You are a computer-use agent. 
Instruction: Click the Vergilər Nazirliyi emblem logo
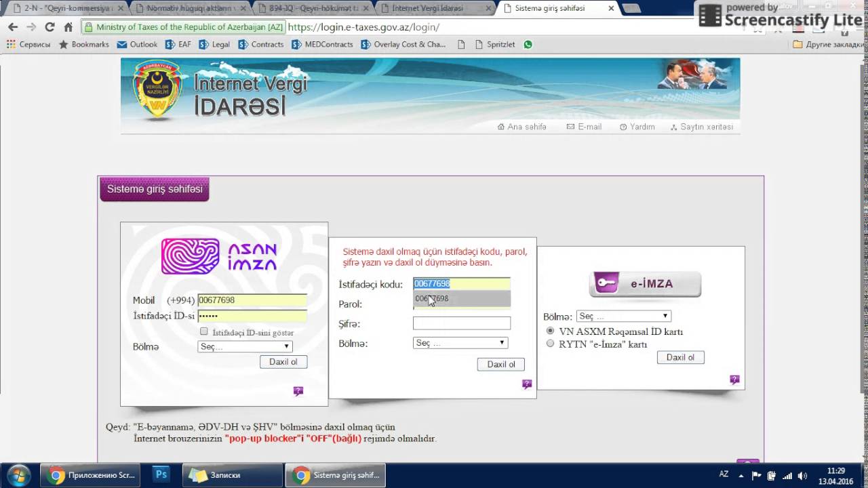click(157, 89)
